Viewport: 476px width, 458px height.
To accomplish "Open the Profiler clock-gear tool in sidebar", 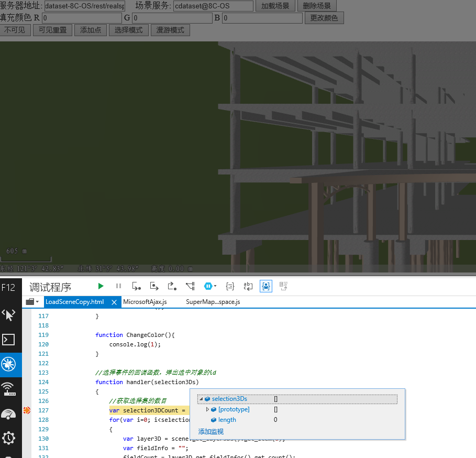I will click(x=8, y=438).
